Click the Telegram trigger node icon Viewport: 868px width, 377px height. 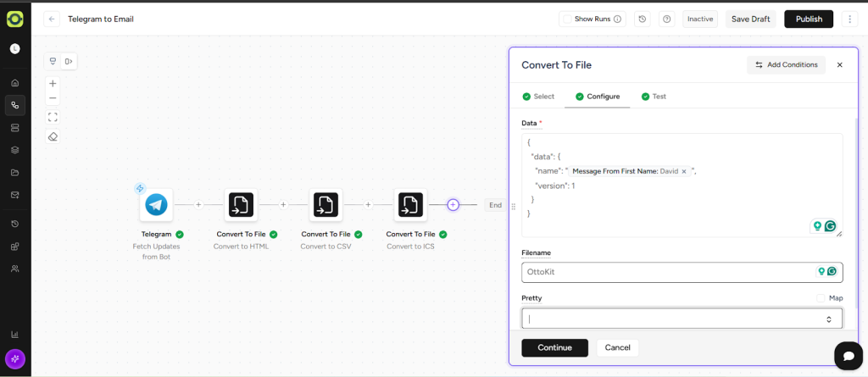coord(156,205)
